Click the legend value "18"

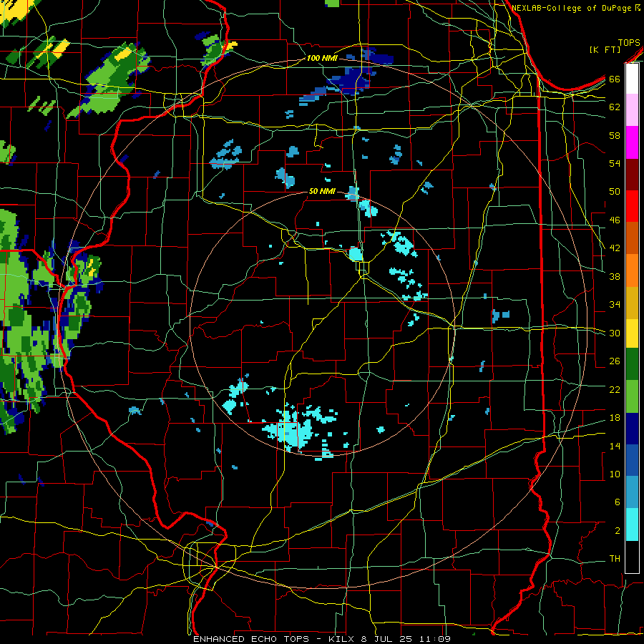click(x=615, y=418)
